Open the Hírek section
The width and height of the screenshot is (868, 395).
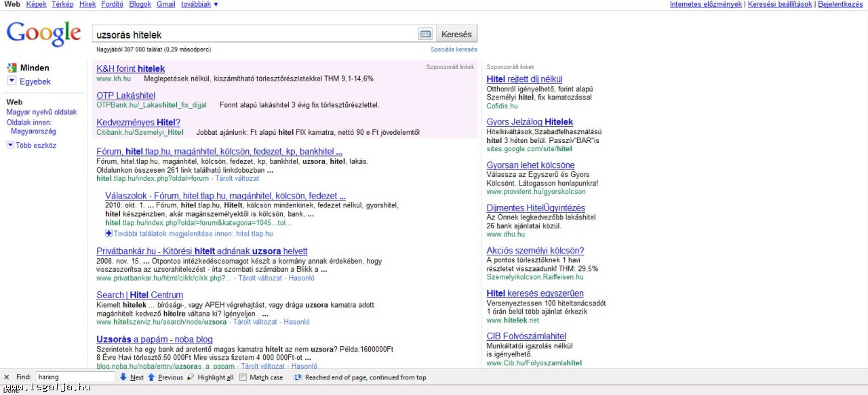[87, 4]
